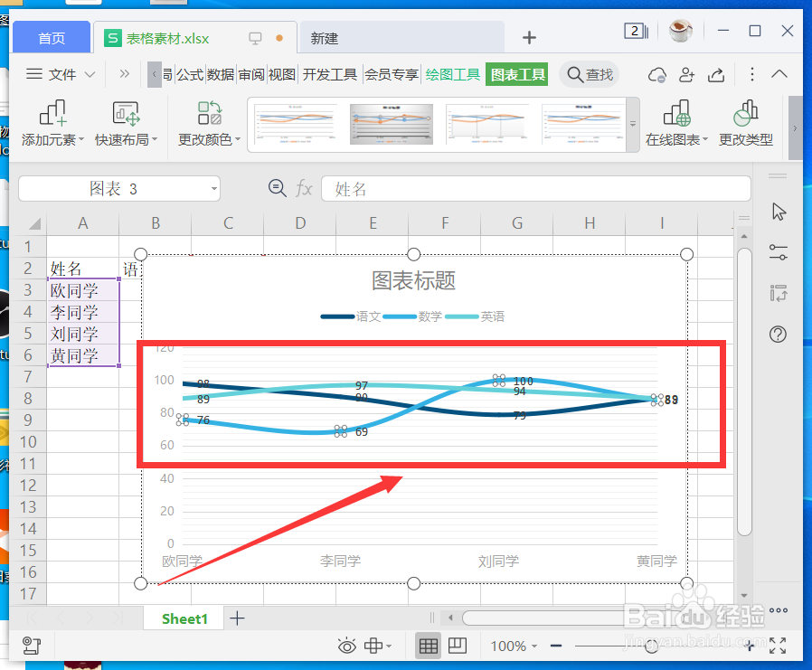Expand the chart name box dropdown
812x670 pixels.
pos(213,188)
